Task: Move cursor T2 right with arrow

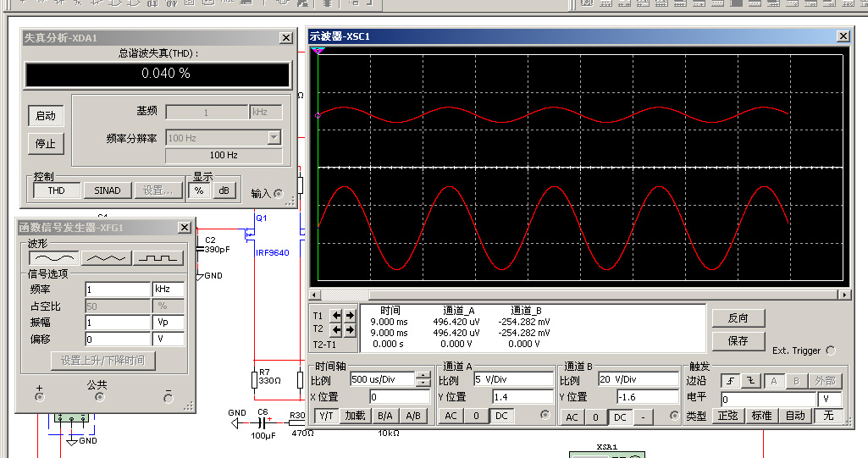Action: pos(350,329)
